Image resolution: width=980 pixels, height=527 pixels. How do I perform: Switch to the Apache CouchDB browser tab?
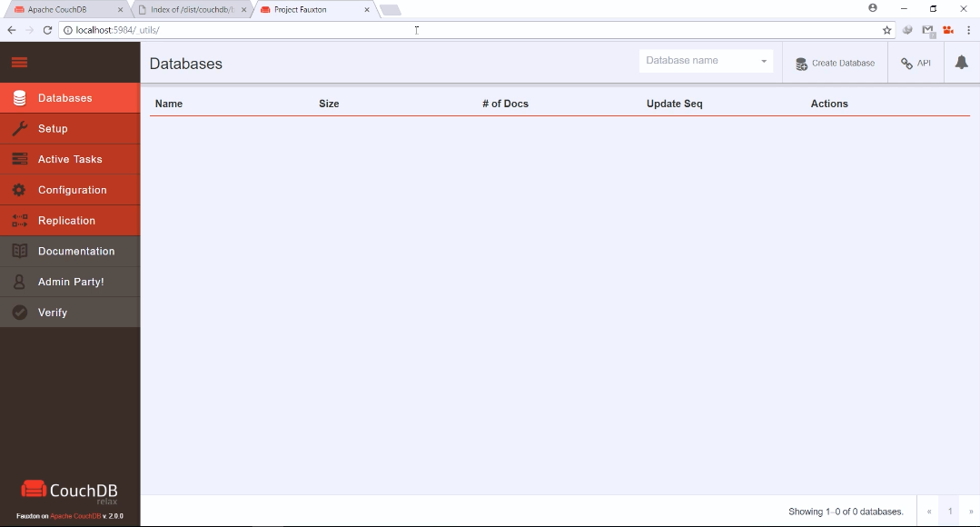[64, 8]
